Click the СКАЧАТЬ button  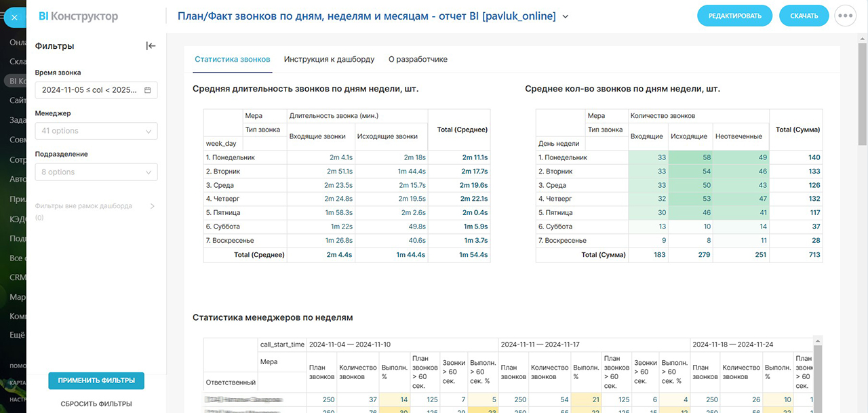[804, 16]
